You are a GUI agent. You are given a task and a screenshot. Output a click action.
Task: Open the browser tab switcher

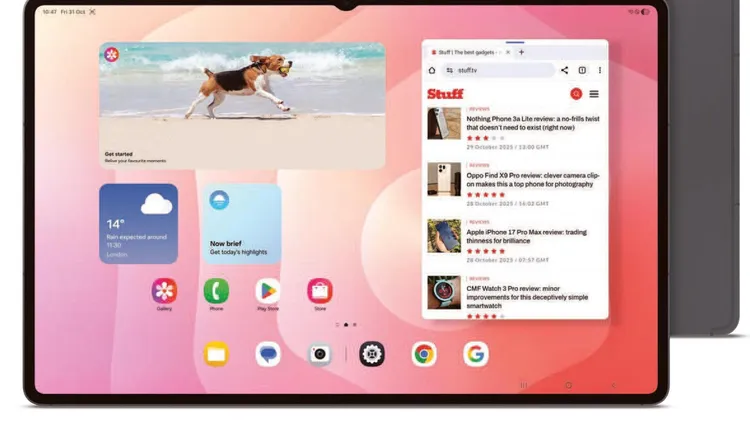pos(582,70)
